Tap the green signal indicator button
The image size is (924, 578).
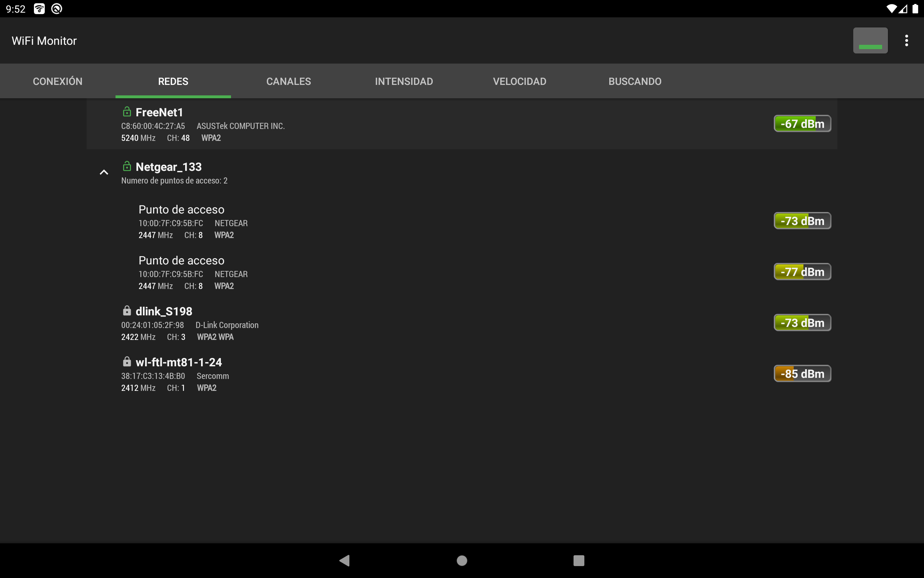point(870,40)
